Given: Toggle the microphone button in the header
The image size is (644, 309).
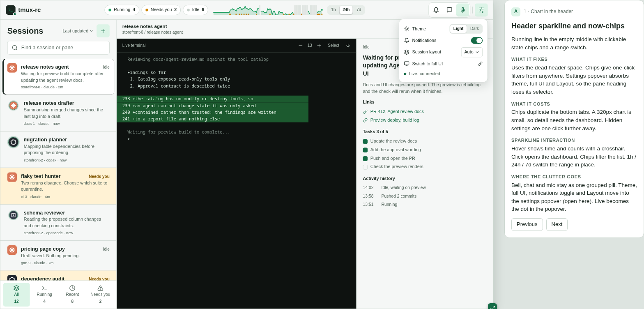Looking at the screenshot, I should click(x=463, y=10).
